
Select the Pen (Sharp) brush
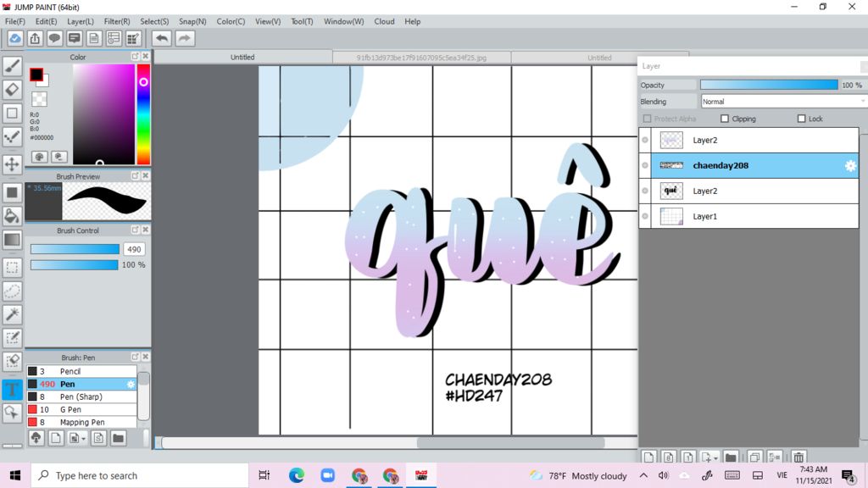tap(82, 396)
